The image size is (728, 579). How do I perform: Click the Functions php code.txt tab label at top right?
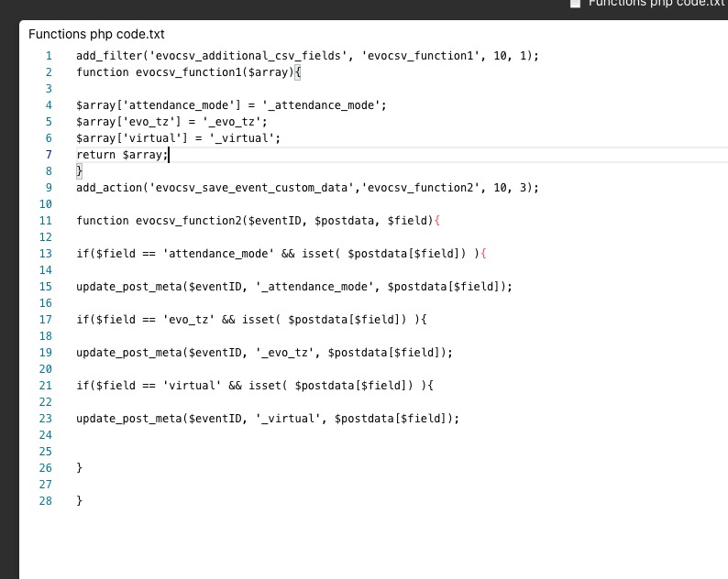[x=657, y=3]
